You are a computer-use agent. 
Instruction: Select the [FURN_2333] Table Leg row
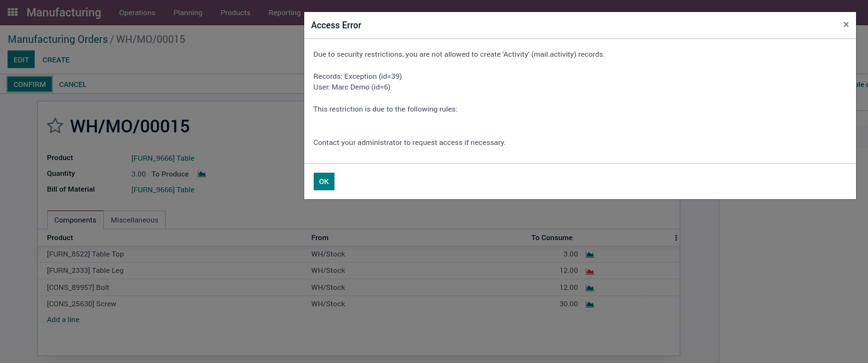pyautogui.click(x=358, y=271)
